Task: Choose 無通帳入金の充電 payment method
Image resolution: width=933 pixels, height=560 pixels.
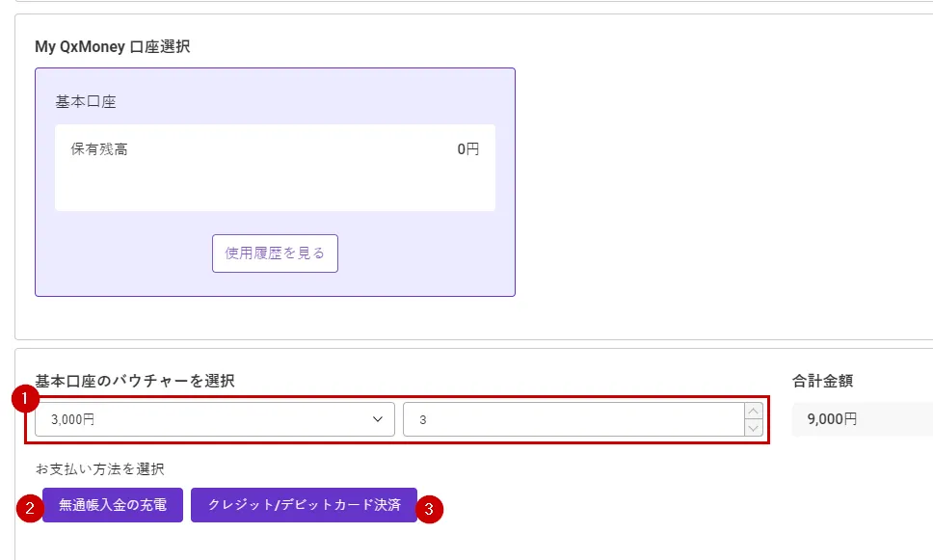Action: click(113, 505)
